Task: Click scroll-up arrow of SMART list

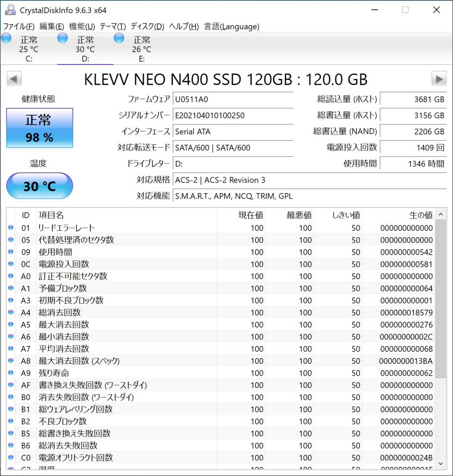Action: [x=440, y=214]
